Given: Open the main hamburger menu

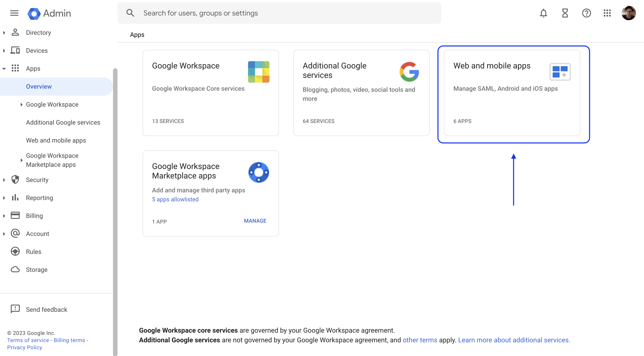Looking at the screenshot, I should click(x=14, y=13).
